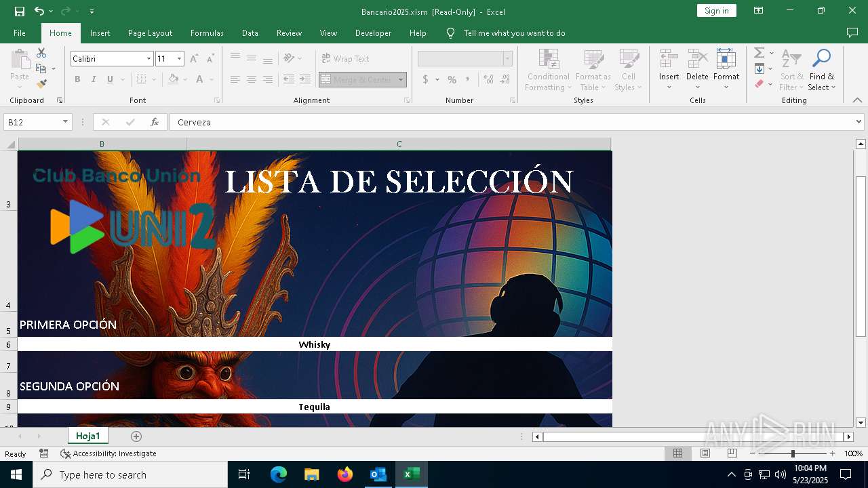Align text to the right
The image size is (868, 488).
pyautogui.click(x=268, y=79)
